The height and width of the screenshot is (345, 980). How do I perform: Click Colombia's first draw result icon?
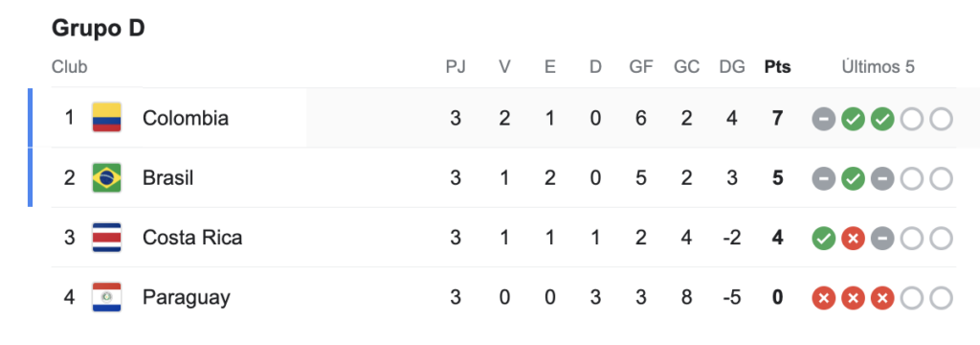click(824, 118)
